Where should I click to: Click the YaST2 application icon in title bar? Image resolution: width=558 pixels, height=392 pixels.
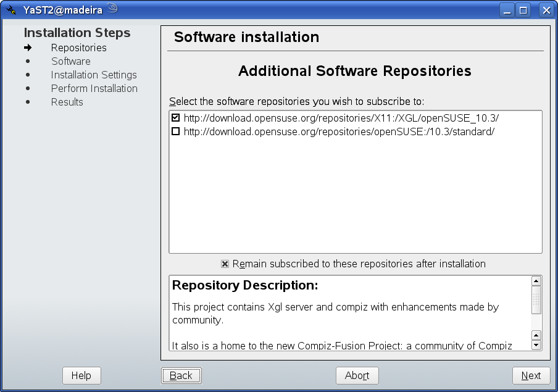[11, 10]
